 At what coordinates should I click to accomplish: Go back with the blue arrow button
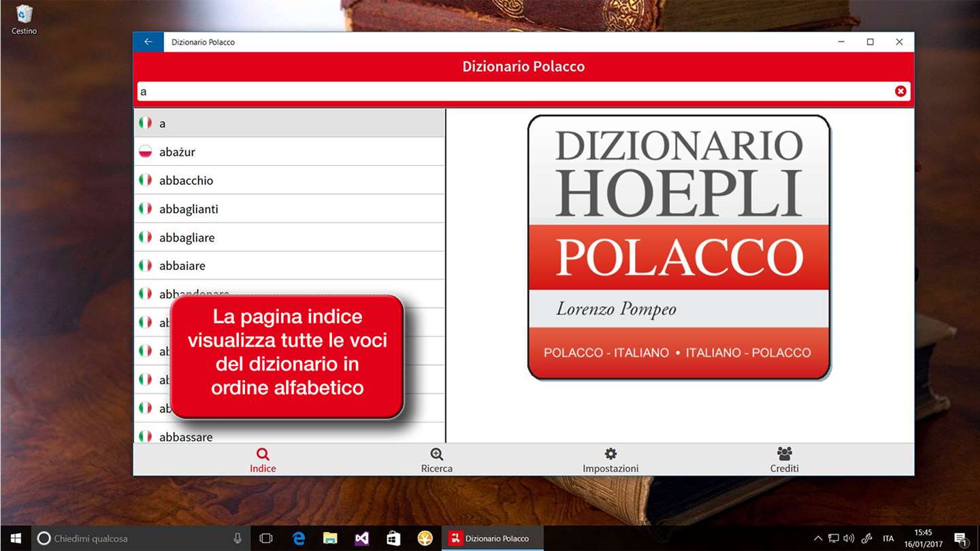(148, 41)
